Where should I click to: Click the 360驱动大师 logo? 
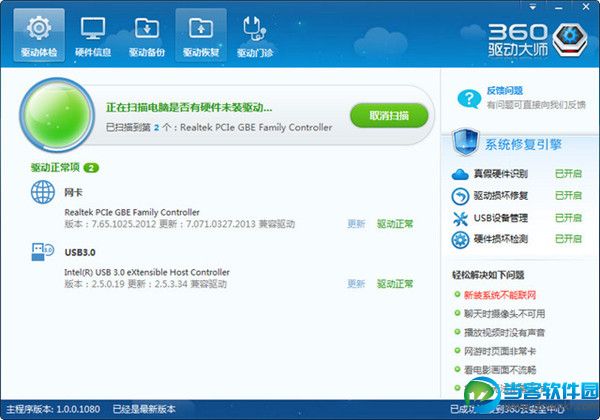pyautogui.click(x=537, y=40)
